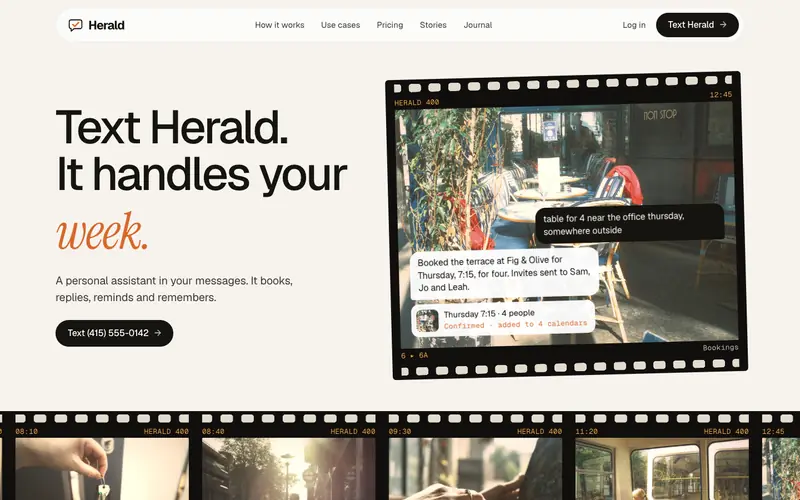Click the orange 'week.' headline word
Viewport: 800px width, 500px height.
point(102,232)
